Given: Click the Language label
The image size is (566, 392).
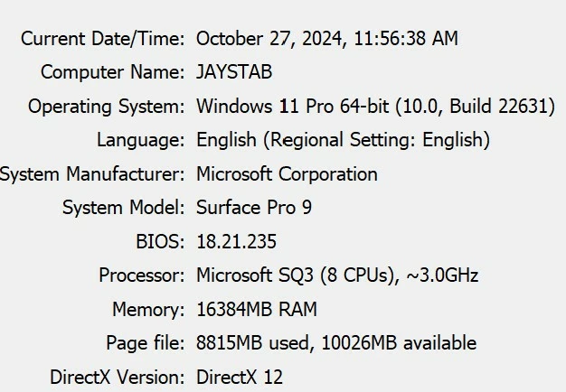Looking at the screenshot, I should [141, 140].
